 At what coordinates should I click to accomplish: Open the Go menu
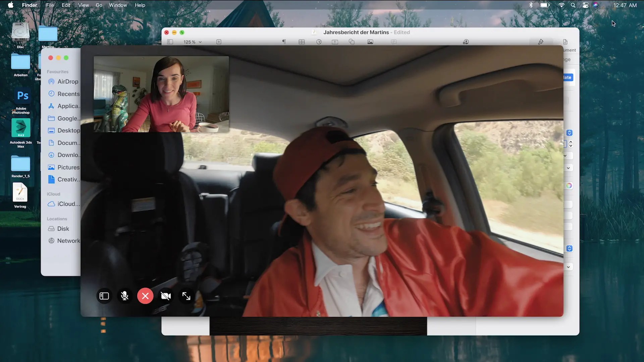[99, 5]
